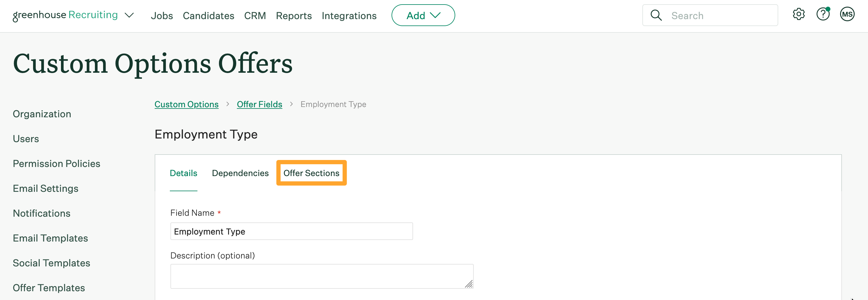Screen dimensions: 868x300
Task: Click inside the Field Name input
Action: 291,231
